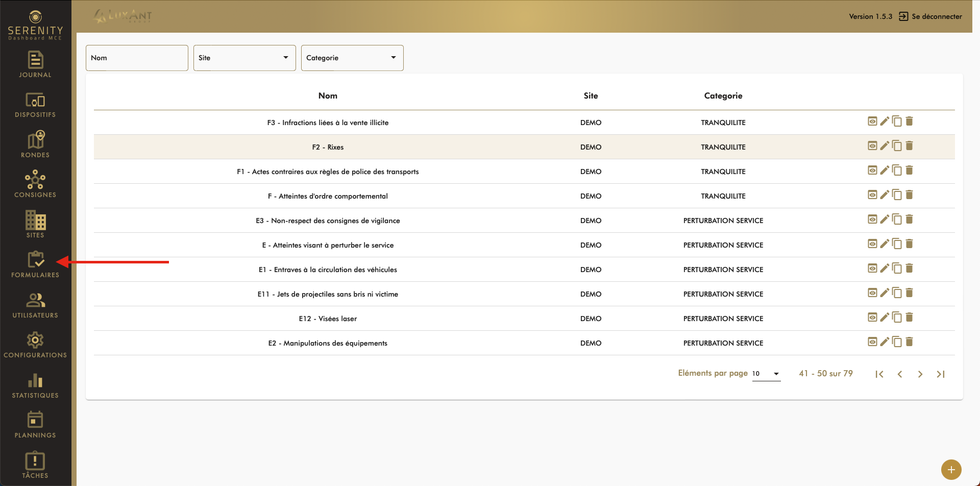The width and height of the screenshot is (980, 486).
Task: Click Se déconnecter to log out
Action: coord(930,16)
